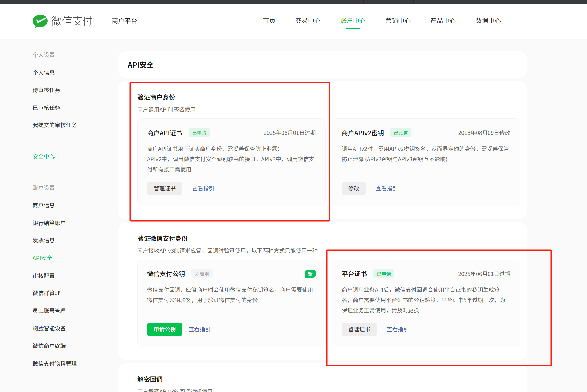Click 已申请 status tag on 平台证书
Viewport: 587px width, 392px height.
coord(384,274)
